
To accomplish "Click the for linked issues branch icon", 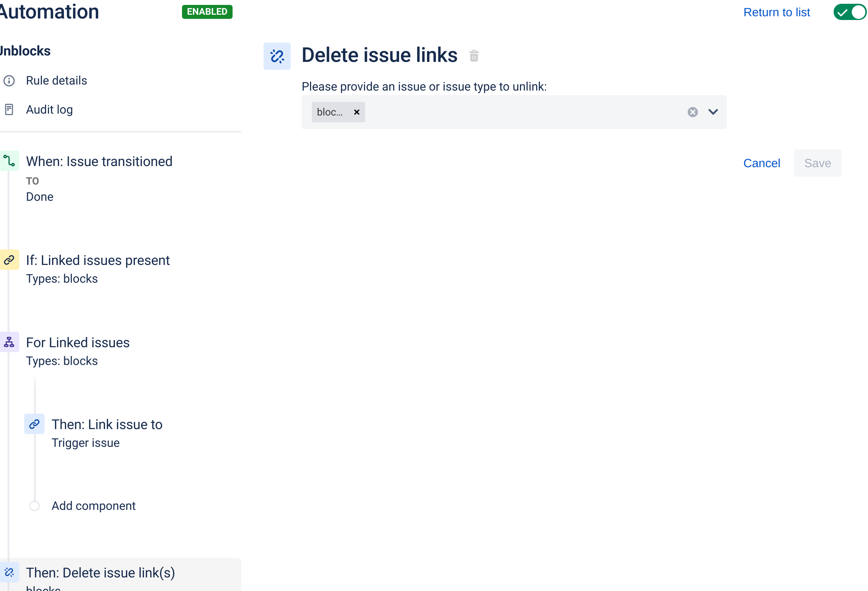I will click(9, 342).
